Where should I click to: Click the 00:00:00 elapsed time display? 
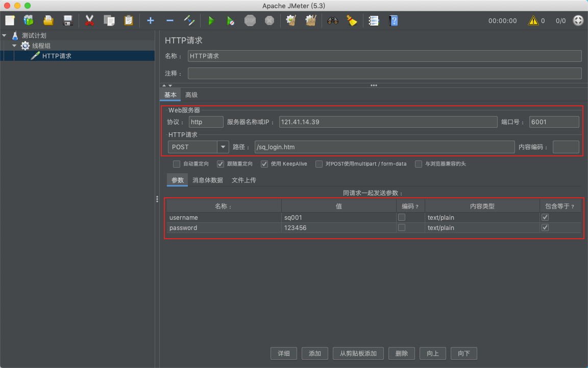(x=502, y=20)
